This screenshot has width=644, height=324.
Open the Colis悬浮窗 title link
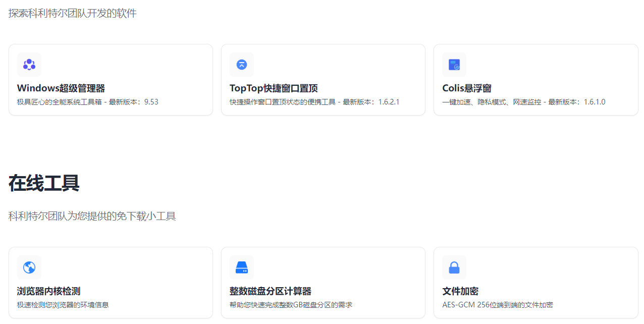tap(467, 88)
